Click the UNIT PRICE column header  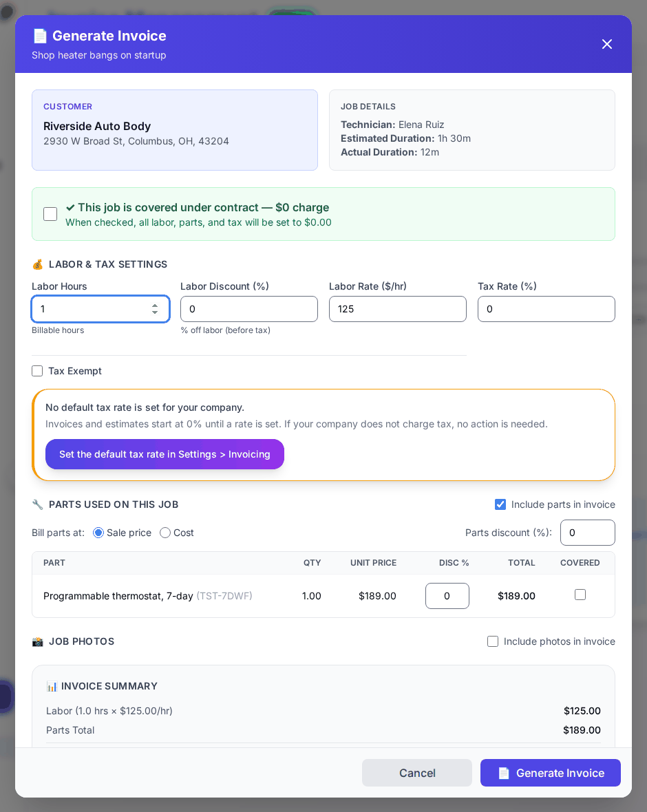point(374,563)
